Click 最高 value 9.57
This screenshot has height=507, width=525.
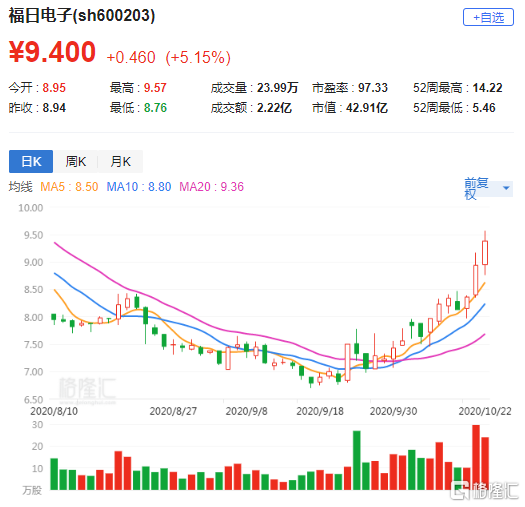tap(155, 88)
